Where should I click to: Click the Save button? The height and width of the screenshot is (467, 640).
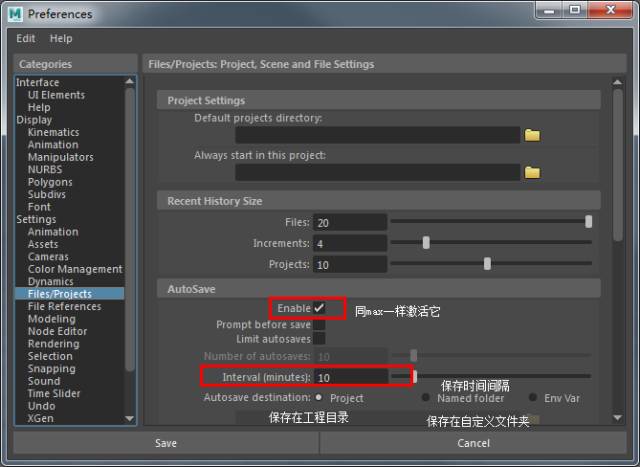coord(166,443)
